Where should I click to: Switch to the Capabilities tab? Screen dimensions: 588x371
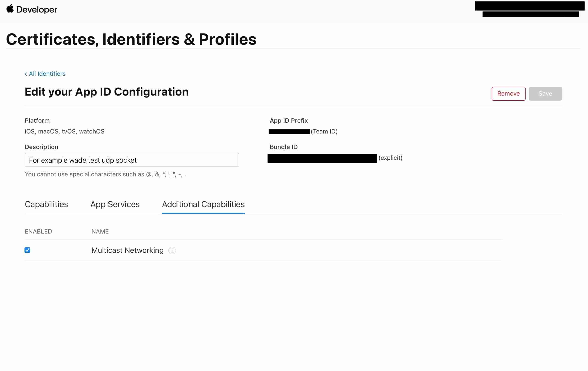[46, 204]
